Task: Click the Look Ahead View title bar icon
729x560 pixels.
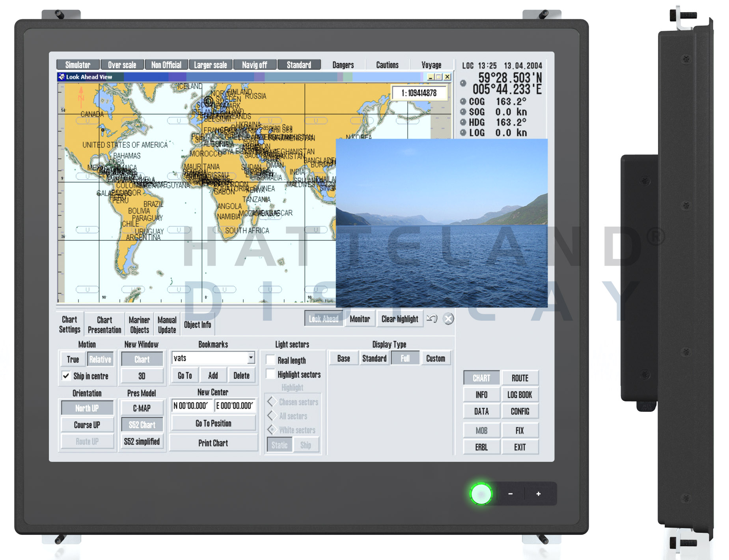Action: tap(62, 77)
